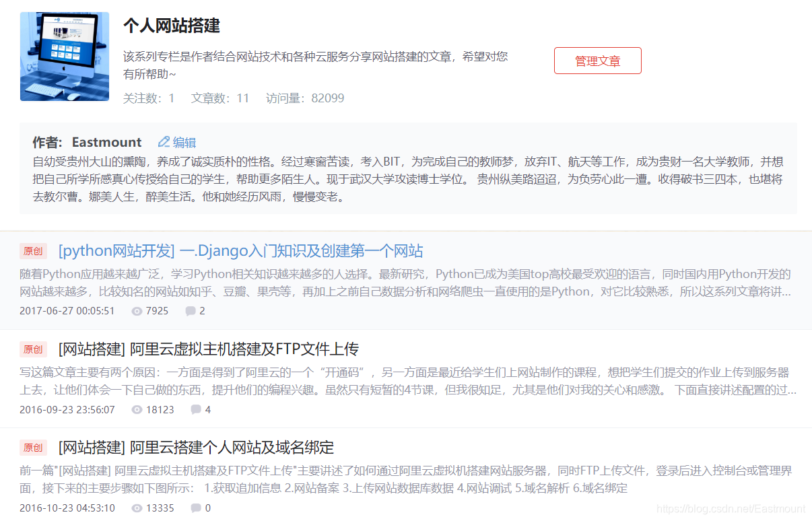Open comments via bubble icon on the Django article
The width and height of the screenshot is (812, 521).
tap(190, 310)
